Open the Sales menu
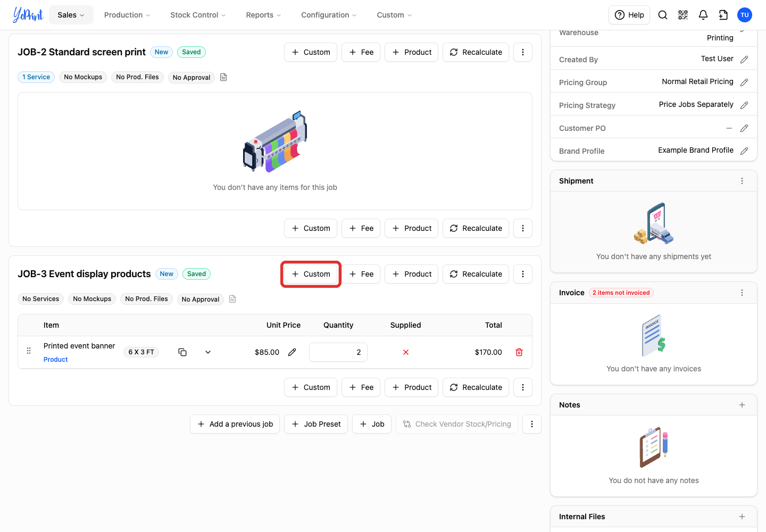Screen dimensions: 766x532 [x=71, y=15]
